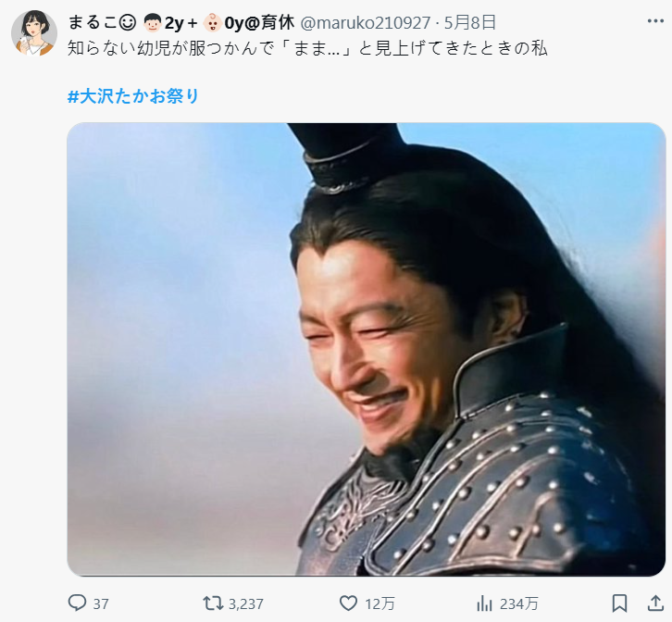Click the boy face emoji in the name
The image size is (672, 622).
click(152, 23)
